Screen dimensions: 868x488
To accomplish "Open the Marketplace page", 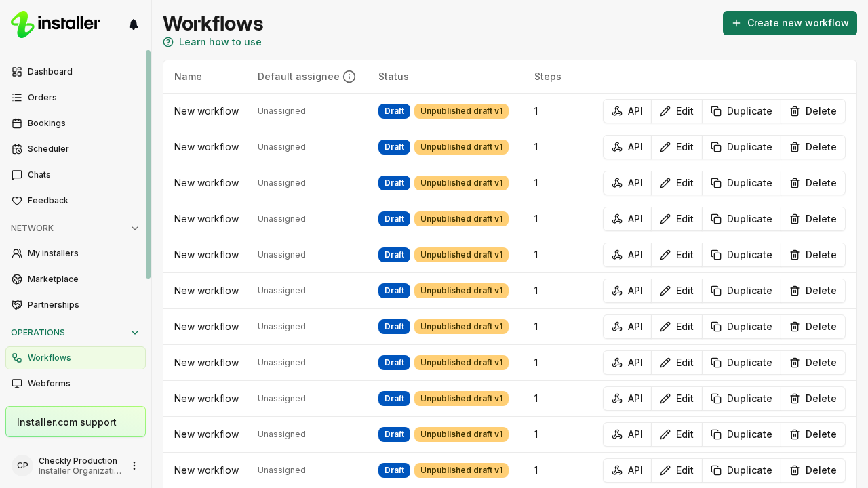I will 75,279.
